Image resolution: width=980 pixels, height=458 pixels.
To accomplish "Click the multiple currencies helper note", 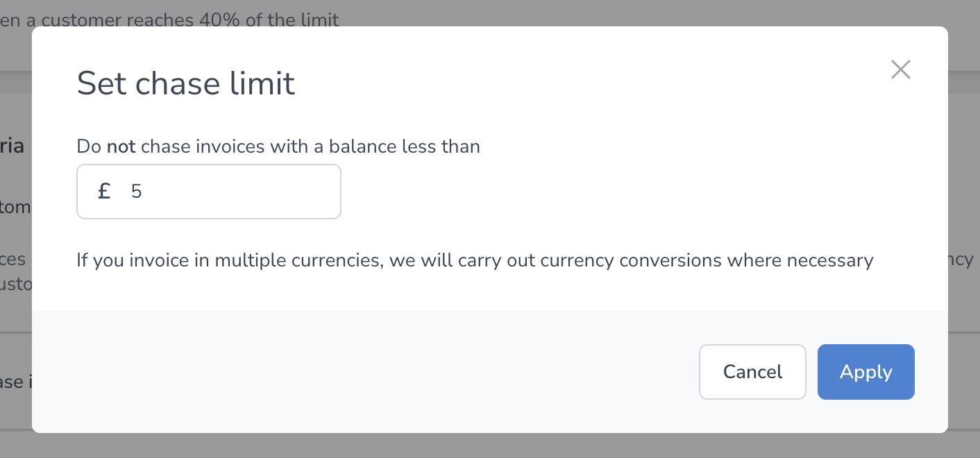I will tap(475, 261).
